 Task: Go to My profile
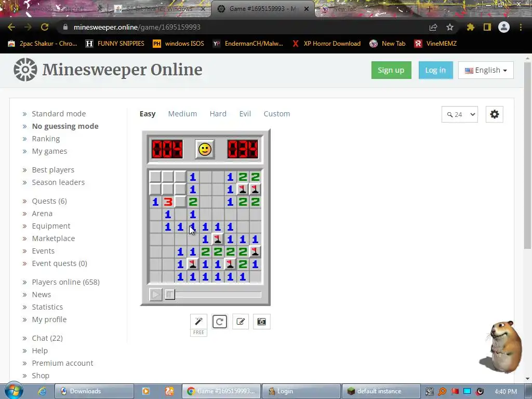point(49,320)
